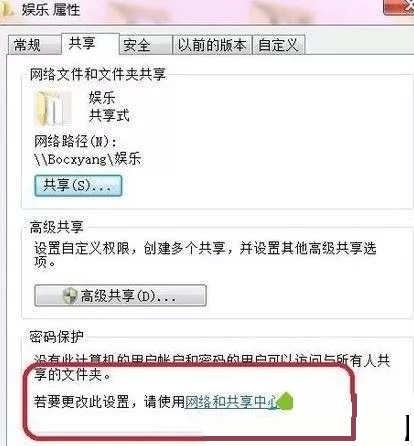Screen dimensions: 414x446
Task: Click the 娱乐 属性 title bar text
Action: [x=51, y=10]
